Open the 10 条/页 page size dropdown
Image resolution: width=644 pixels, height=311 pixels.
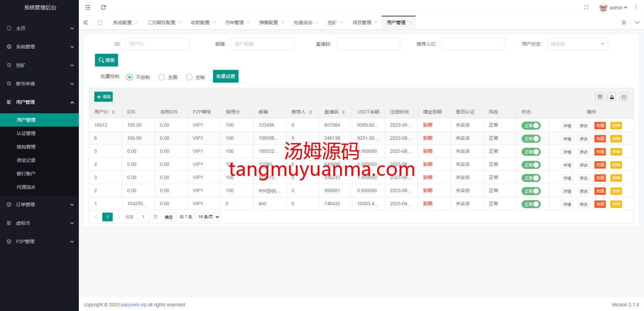[x=208, y=217]
